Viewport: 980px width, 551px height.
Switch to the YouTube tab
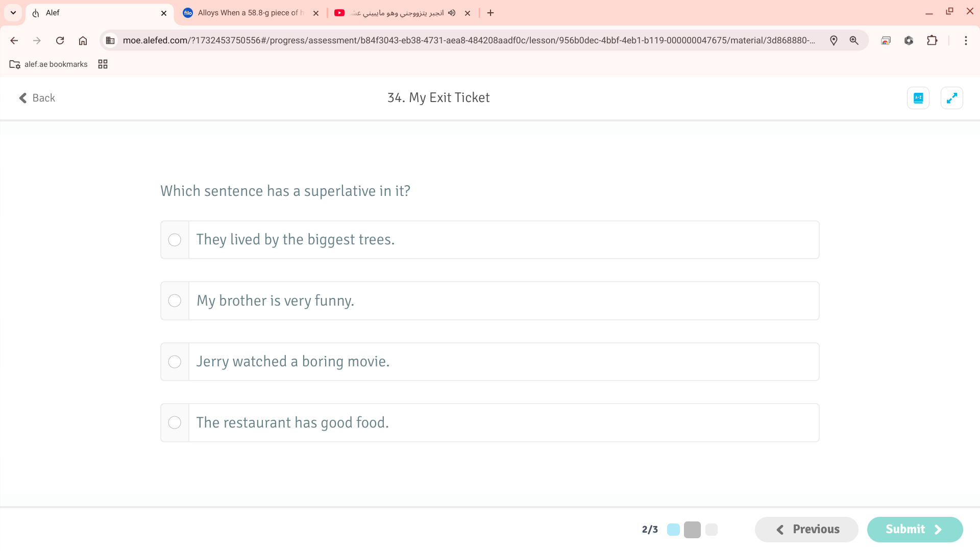pos(398,13)
